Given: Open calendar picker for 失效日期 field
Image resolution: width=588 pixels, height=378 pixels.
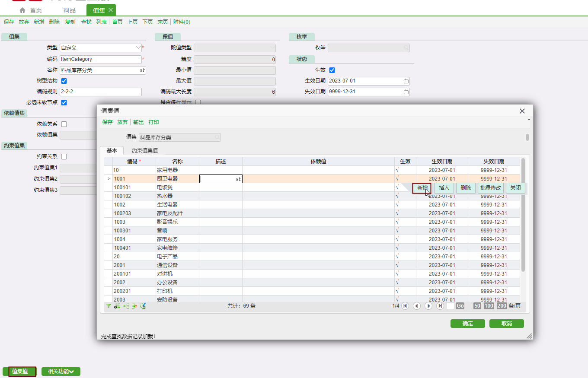Looking at the screenshot, I should (406, 92).
